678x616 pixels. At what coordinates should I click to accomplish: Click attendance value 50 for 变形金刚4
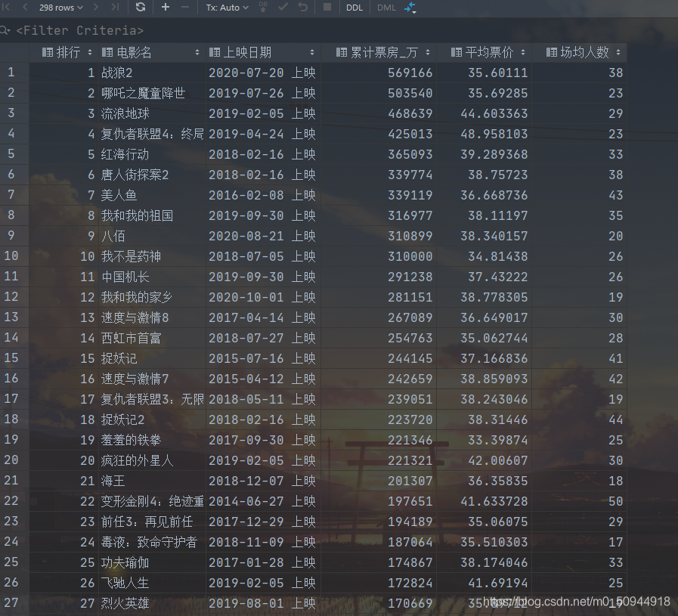(616, 501)
